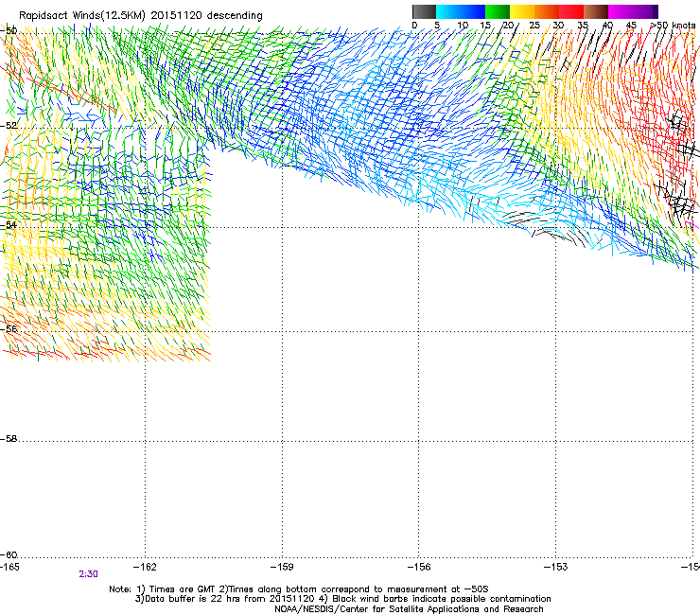Click the red 30-35 knots legend swatch
The width and height of the screenshot is (700, 615).
click(571, 11)
